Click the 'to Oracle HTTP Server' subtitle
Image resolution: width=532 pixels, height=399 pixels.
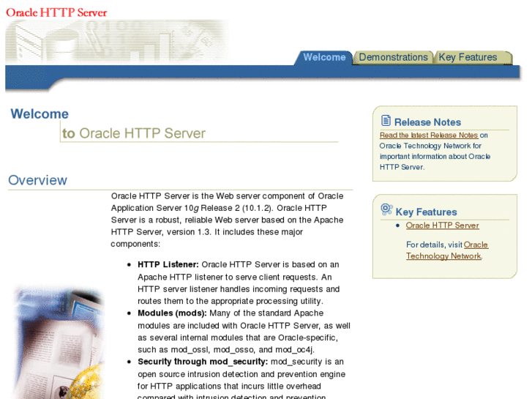coord(134,133)
